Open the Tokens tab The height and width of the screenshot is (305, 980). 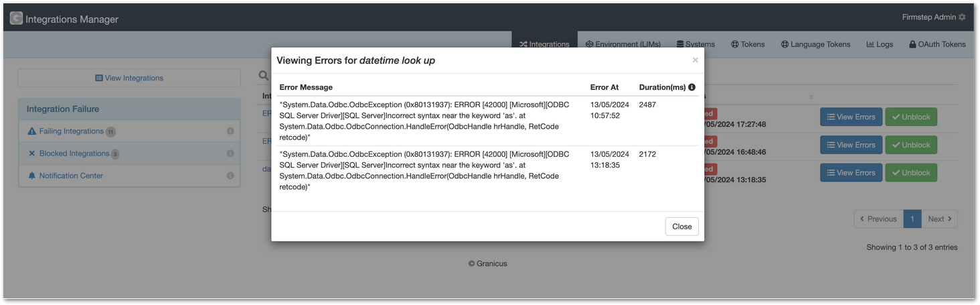(x=748, y=44)
